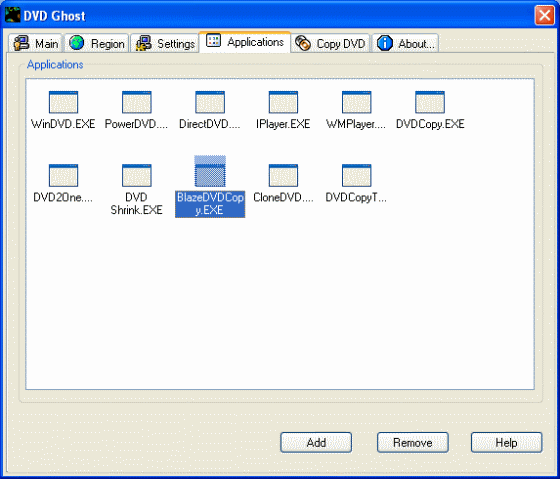This screenshot has height=479, width=560.
Task: Switch to the Main tab
Action: pyautogui.click(x=35, y=44)
